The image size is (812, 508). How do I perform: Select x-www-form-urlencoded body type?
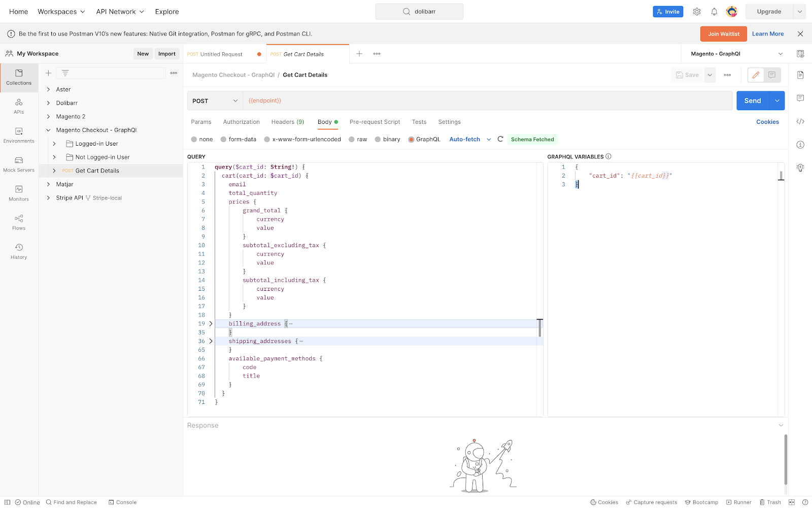click(267, 139)
